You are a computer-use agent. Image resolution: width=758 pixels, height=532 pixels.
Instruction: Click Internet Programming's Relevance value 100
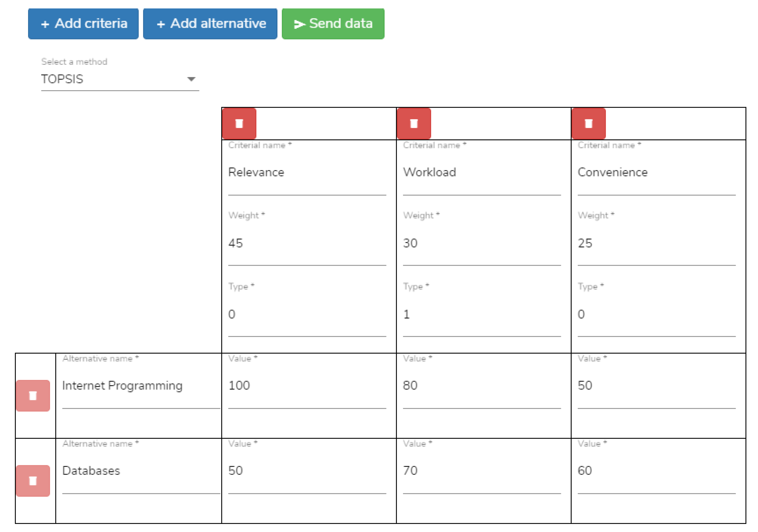pyautogui.click(x=307, y=386)
